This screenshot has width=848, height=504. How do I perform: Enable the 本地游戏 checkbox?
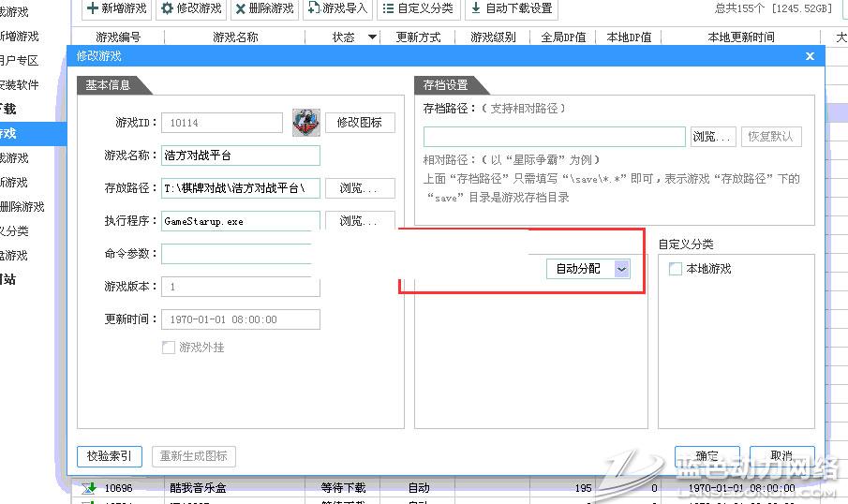pyautogui.click(x=676, y=269)
